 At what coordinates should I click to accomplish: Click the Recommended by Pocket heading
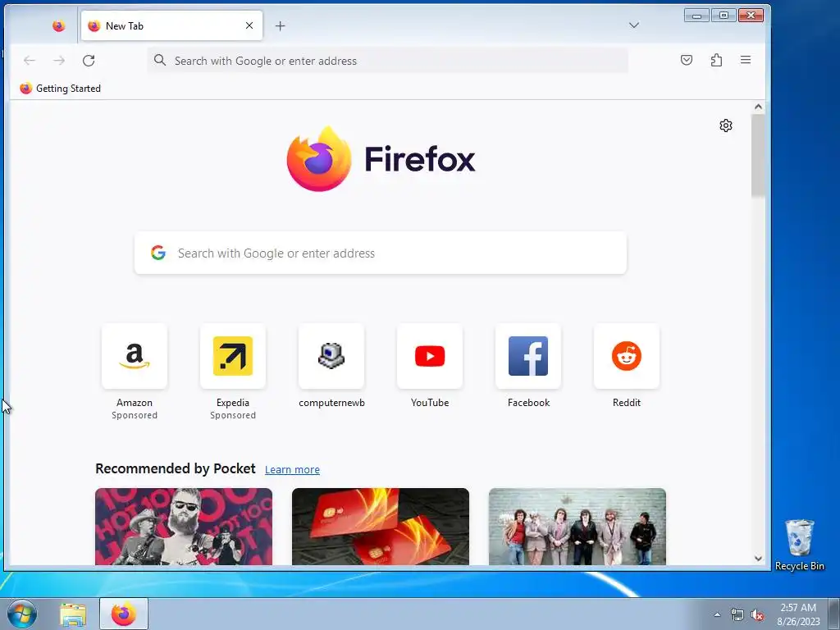pos(176,468)
